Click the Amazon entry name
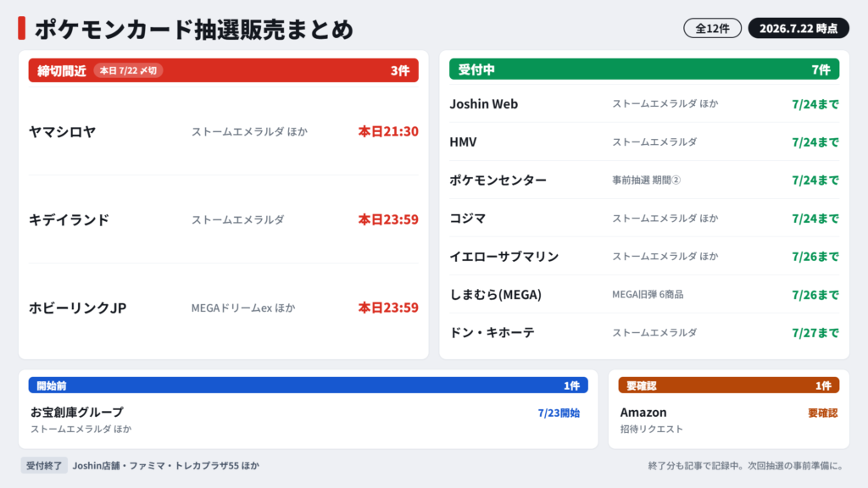Screen dimensions: 868x488 coord(643,413)
